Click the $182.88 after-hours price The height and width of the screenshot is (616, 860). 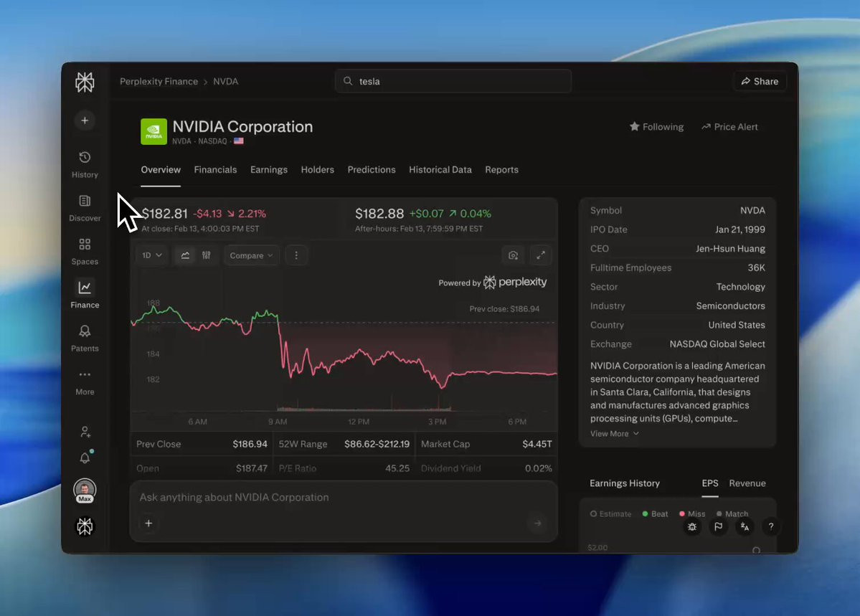click(379, 214)
